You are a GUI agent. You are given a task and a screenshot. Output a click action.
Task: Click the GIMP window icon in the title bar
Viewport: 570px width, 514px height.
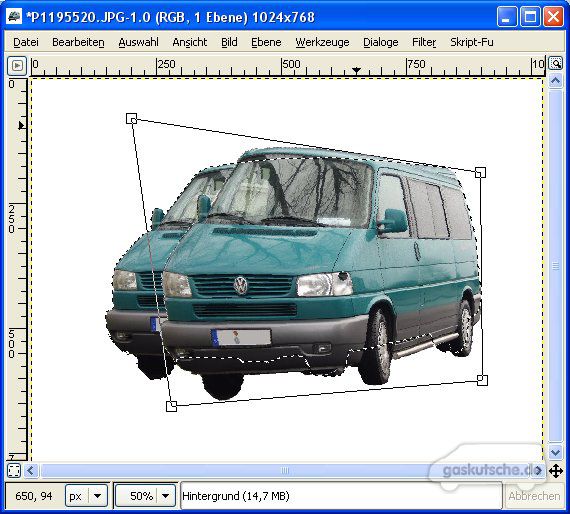(14, 17)
